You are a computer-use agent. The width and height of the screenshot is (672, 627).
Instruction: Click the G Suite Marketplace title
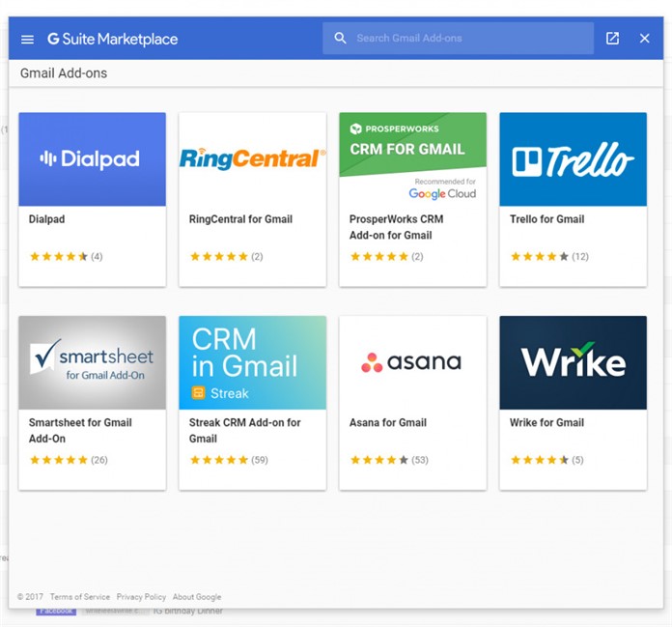click(113, 40)
